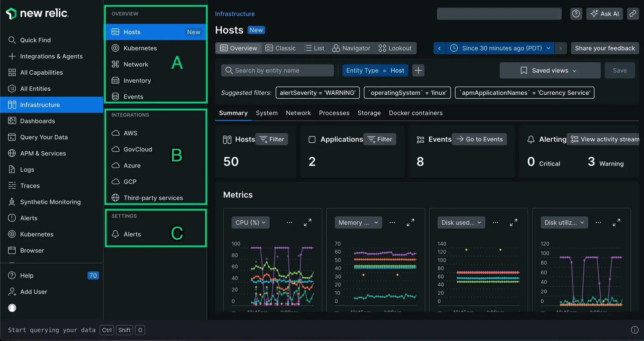The image size is (644, 341).
Task: Open the time range picker dropdown
Action: click(x=500, y=48)
